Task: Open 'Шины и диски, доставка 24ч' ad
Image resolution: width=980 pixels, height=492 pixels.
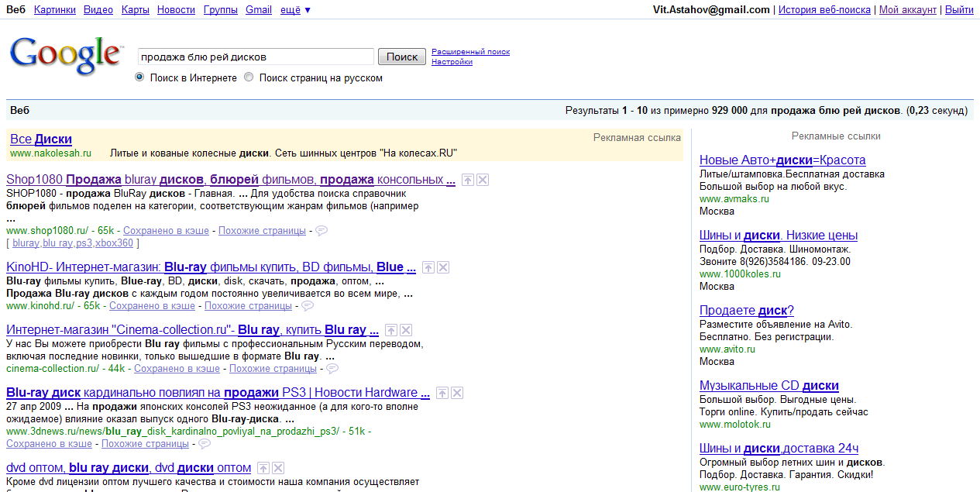Action: click(x=779, y=449)
